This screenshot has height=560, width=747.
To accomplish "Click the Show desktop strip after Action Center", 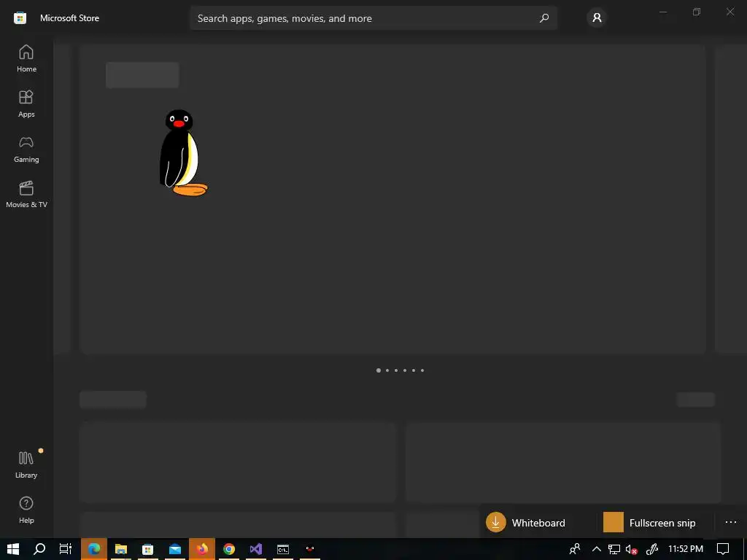I will coord(745,549).
